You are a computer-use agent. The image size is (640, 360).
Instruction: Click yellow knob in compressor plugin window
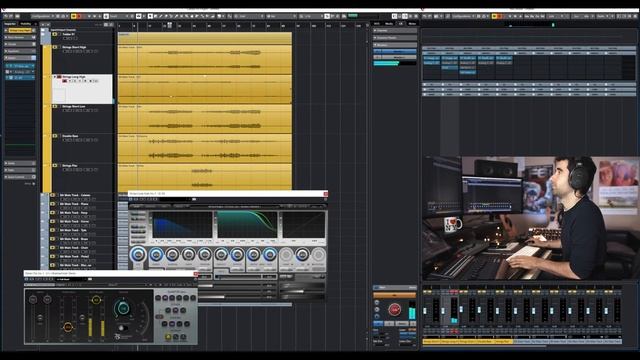coord(96,300)
